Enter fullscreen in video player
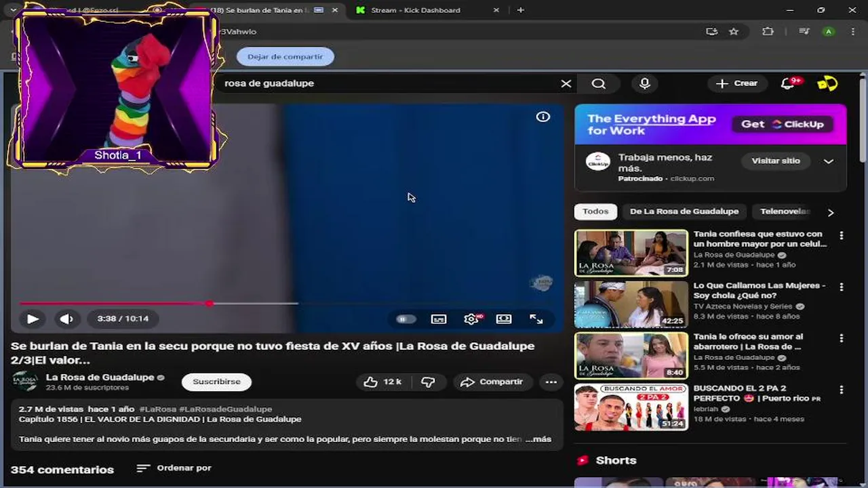 point(536,319)
